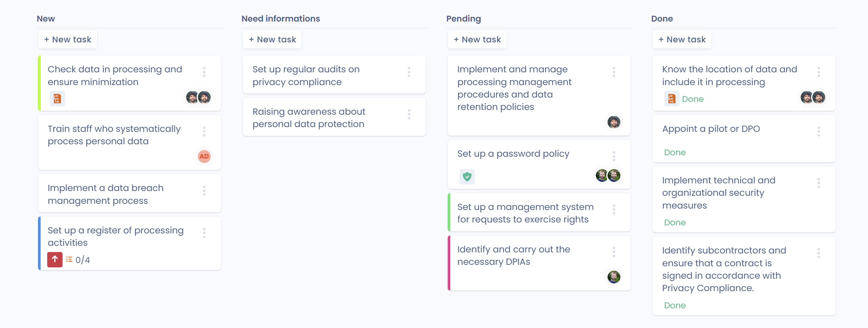
Task: Open options menu for Appoint a pilot or DPO
Action: [819, 131]
